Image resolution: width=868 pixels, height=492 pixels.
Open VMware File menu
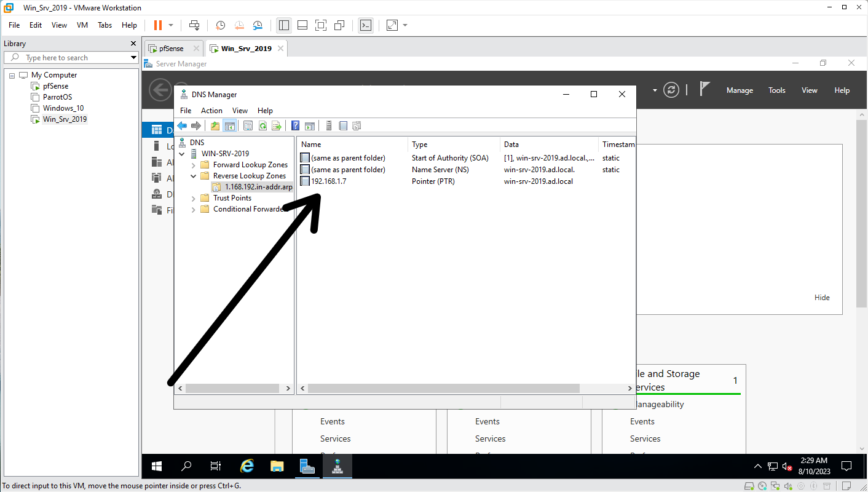(x=14, y=25)
